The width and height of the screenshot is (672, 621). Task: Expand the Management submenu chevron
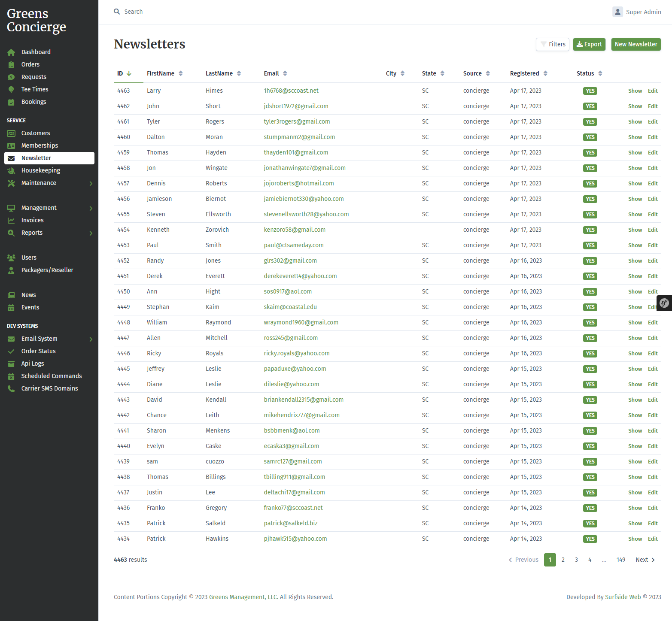[x=91, y=209]
